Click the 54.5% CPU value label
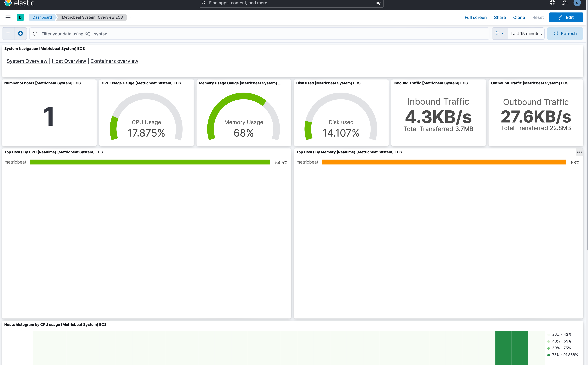The height and width of the screenshot is (365, 588). (281, 163)
